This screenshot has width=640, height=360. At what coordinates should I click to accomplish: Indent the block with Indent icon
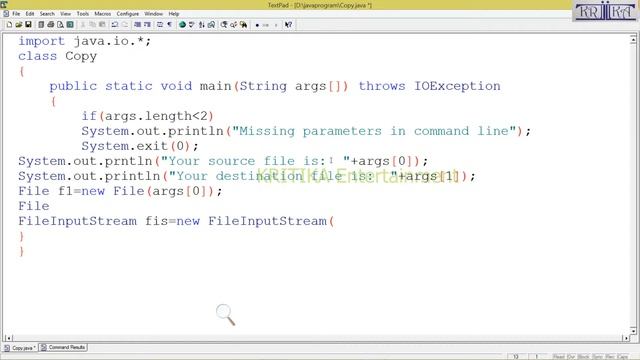tap(138, 25)
